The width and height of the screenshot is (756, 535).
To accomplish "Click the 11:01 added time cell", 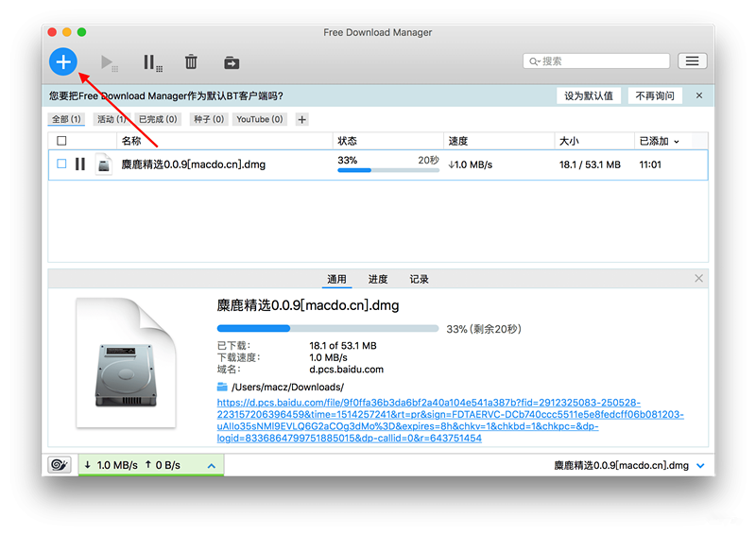I will coord(650,164).
